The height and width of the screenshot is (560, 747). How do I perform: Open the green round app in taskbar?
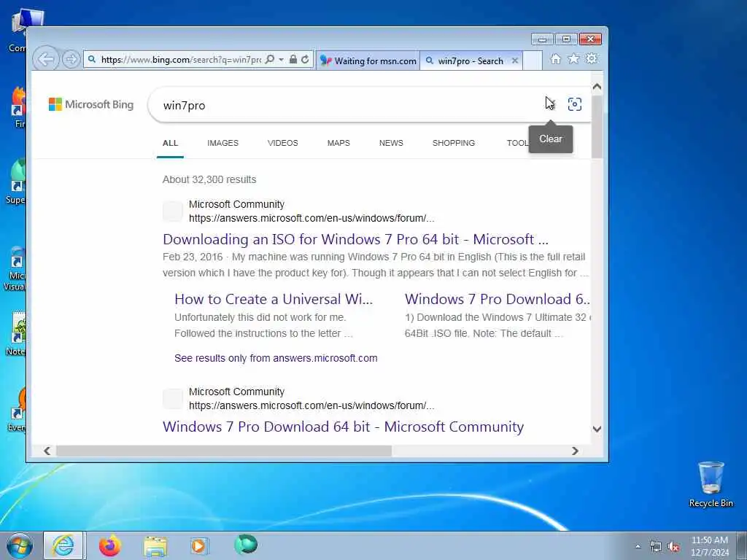point(246,545)
